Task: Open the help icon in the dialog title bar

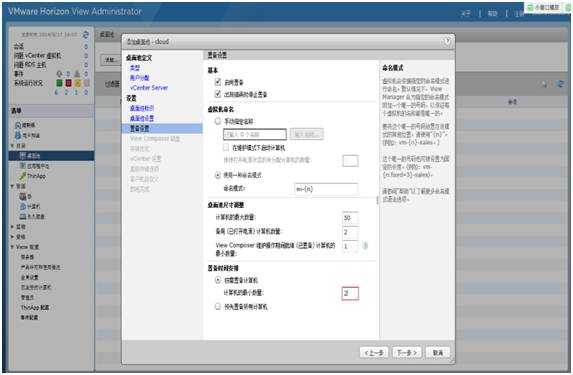Action: click(447, 42)
